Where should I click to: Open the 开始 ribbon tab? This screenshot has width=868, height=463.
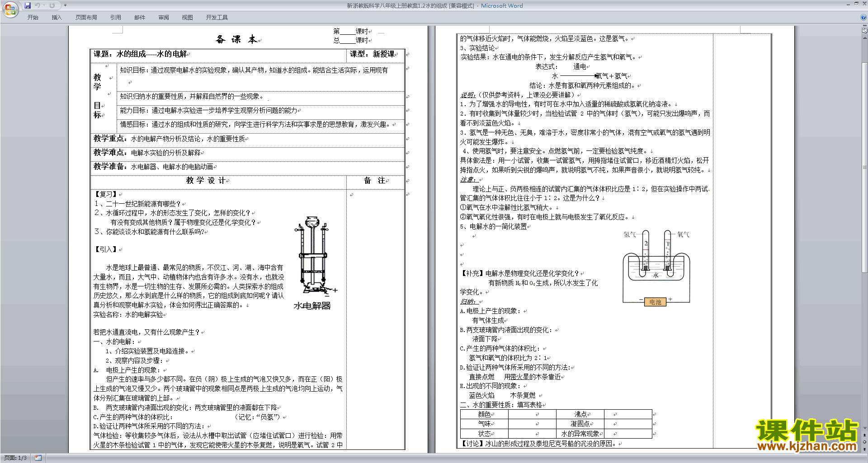click(x=33, y=18)
